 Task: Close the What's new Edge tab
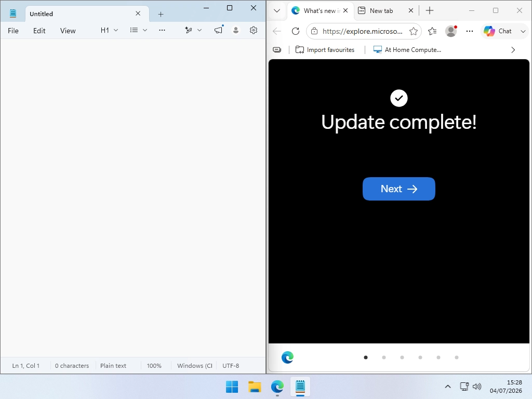345,10
